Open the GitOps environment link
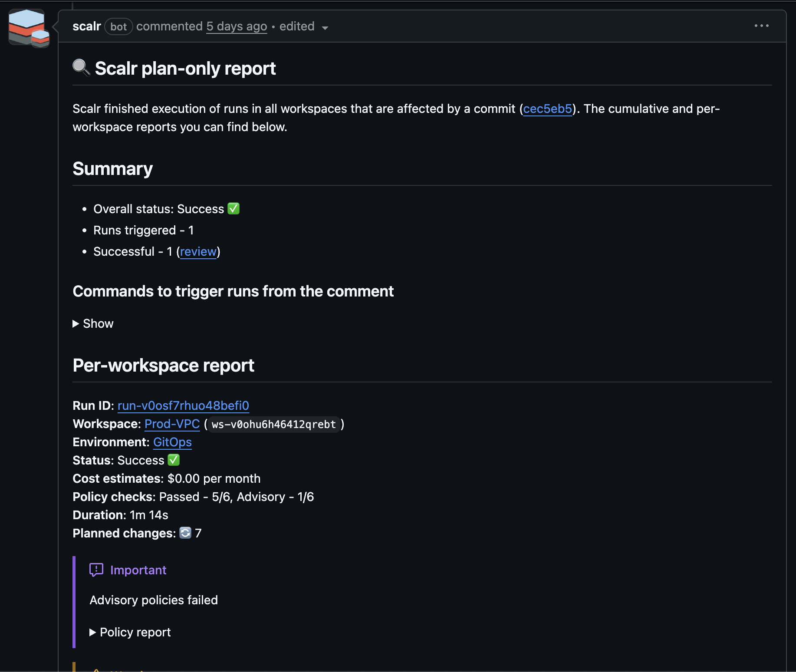Viewport: 796px width, 672px height. pos(172,442)
